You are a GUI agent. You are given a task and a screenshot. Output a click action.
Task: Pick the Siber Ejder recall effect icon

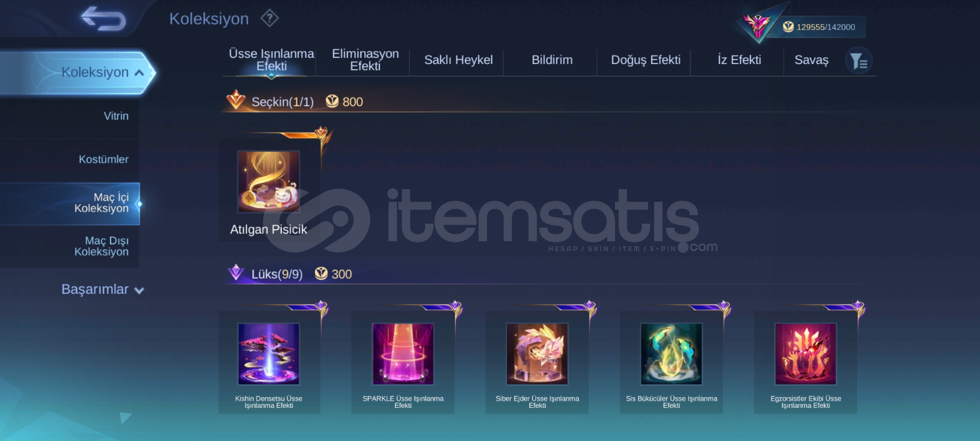(x=537, y=354)
